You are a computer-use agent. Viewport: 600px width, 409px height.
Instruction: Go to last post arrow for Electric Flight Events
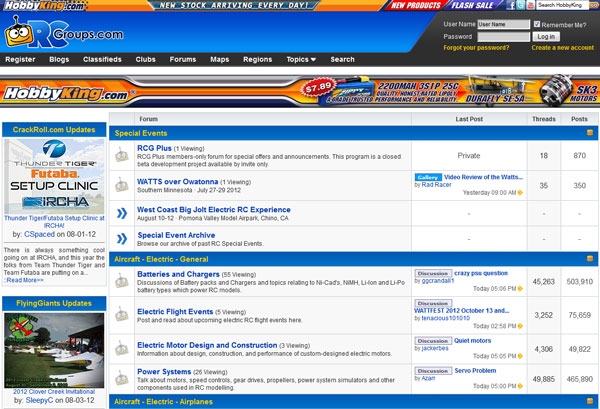520,326
